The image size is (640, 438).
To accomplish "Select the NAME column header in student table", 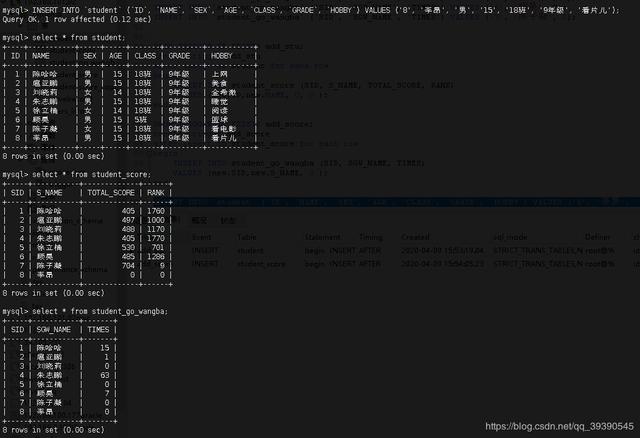I will 41,56.
